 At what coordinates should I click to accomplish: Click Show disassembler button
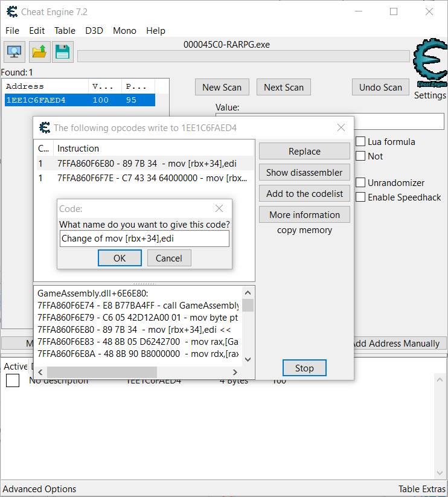pyautogui.click(x=304, y=173)
